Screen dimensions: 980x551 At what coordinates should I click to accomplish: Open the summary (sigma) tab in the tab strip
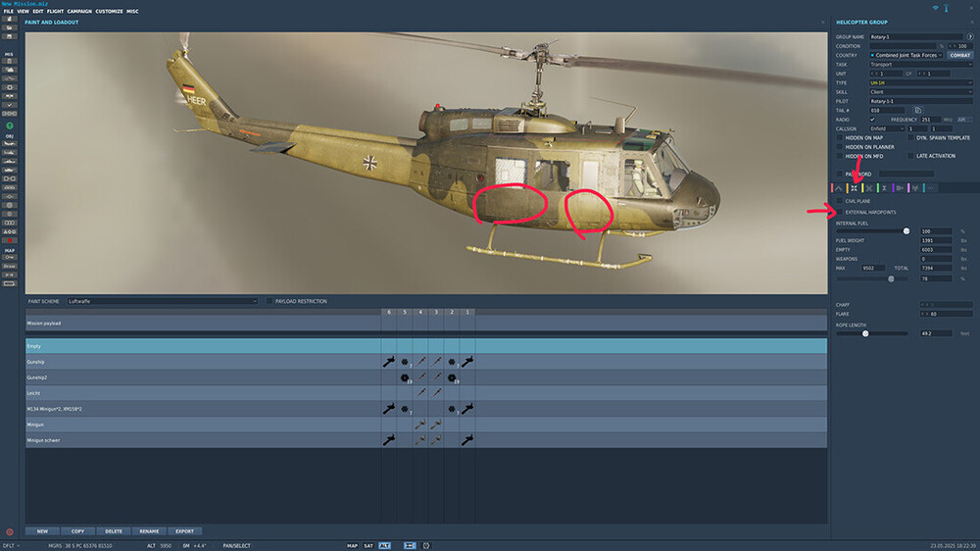coord(884,187)
